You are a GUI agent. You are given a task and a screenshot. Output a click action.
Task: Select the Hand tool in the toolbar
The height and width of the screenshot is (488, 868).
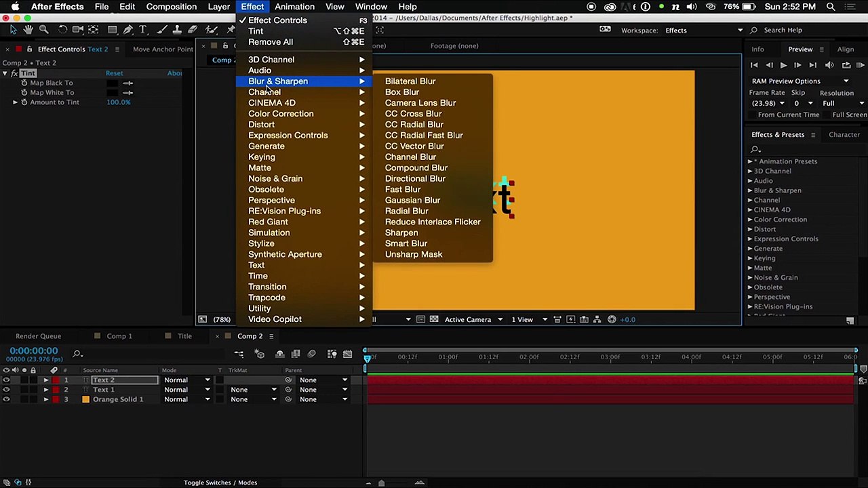28,30
